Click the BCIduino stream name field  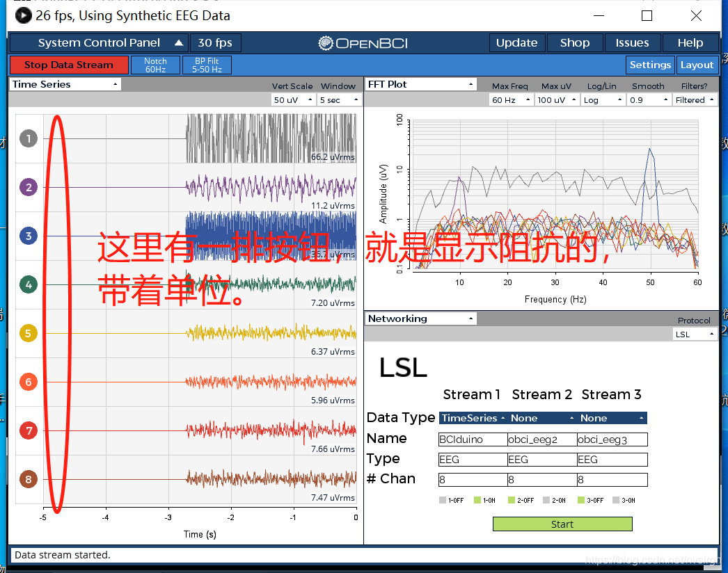[x=473, y=439]
